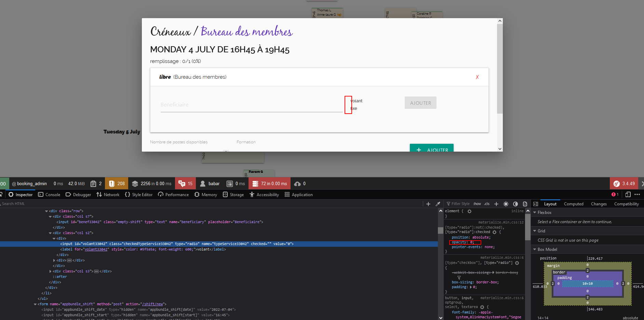Collapse the form appbundle_shift node

pos(35,304)
